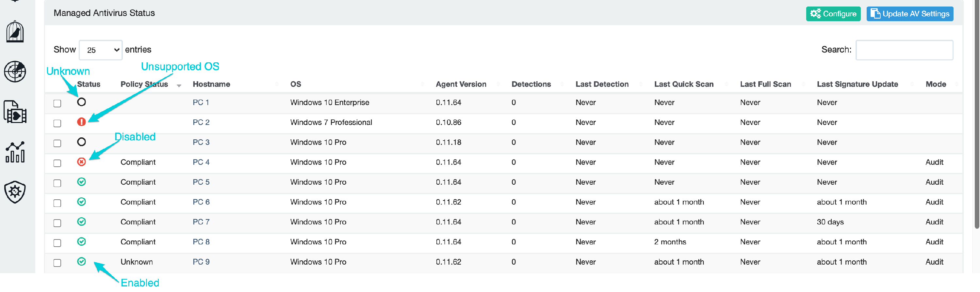Sort table by Agent Version column
The width and height of the screenshot is (980, 292).
pos(461,84)
